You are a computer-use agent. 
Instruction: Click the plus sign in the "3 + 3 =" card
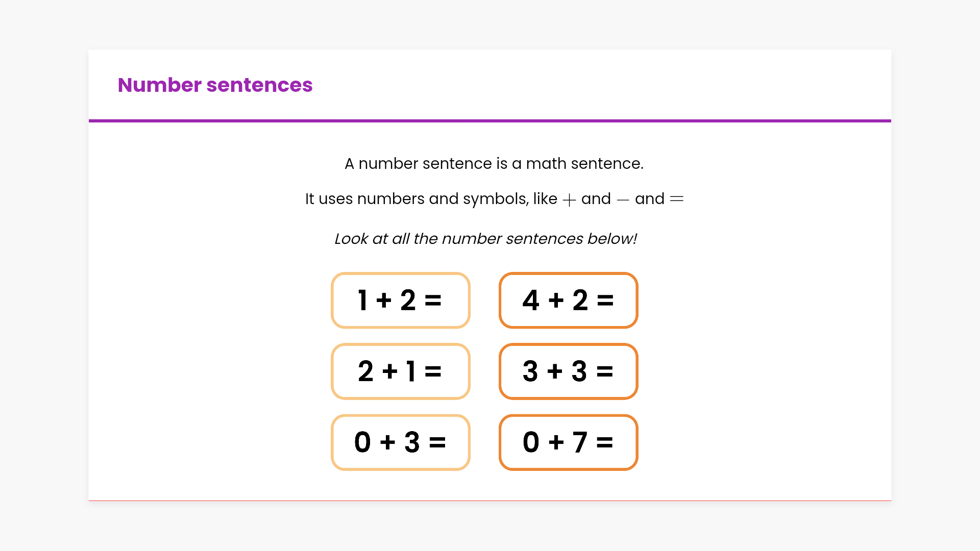pos(555,371)
